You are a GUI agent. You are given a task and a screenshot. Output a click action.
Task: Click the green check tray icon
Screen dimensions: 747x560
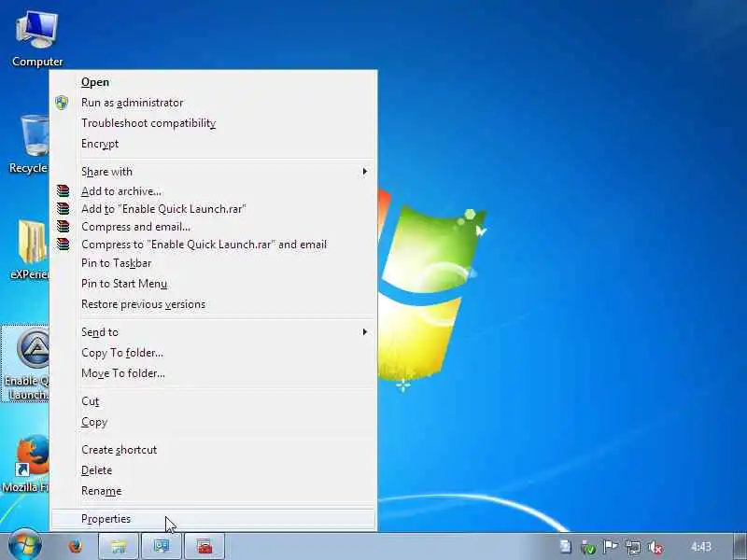point(589,548)
